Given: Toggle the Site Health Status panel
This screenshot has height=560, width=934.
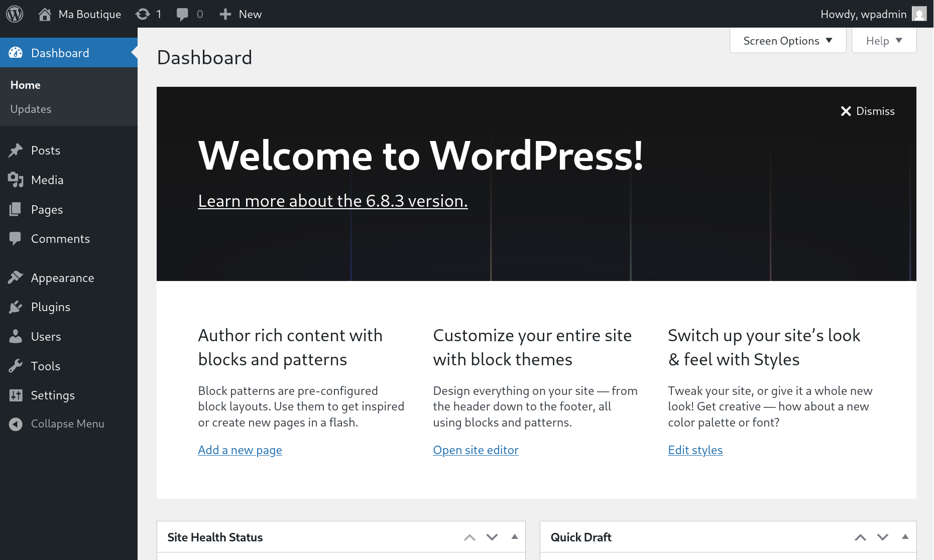Looking at the screenshot, I should tap(515, 537).
